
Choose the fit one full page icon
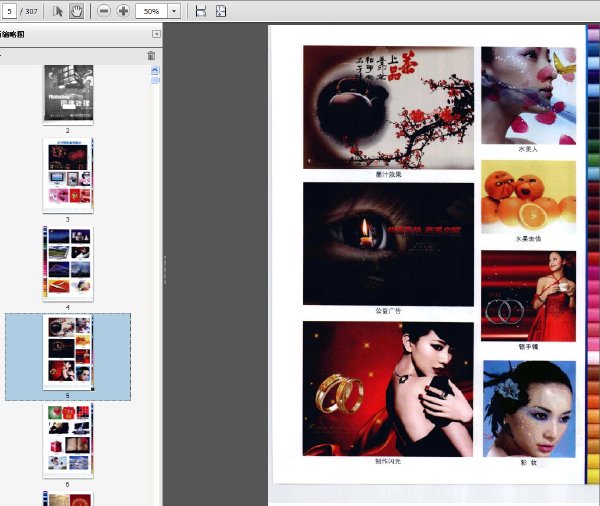(221, 11)
